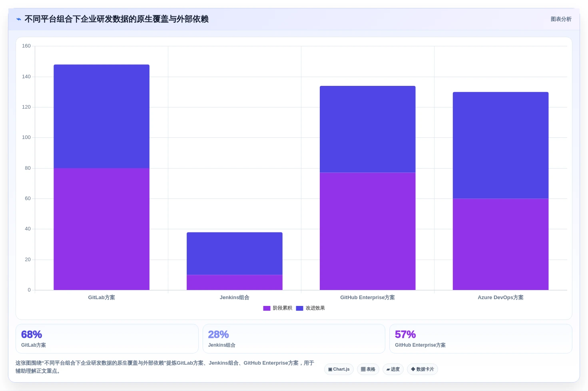This screenshot has height=391, width=588.
Task: Click the 160 y-axis tick label
Action: (x=26, y=46)
